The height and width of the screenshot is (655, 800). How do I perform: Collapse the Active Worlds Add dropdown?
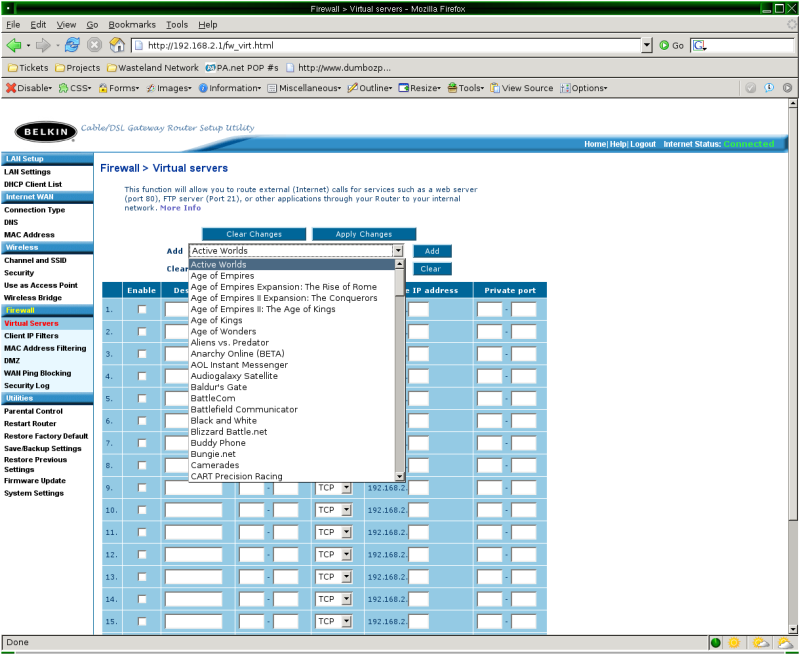pyautogui.click(x=398, y=250)
